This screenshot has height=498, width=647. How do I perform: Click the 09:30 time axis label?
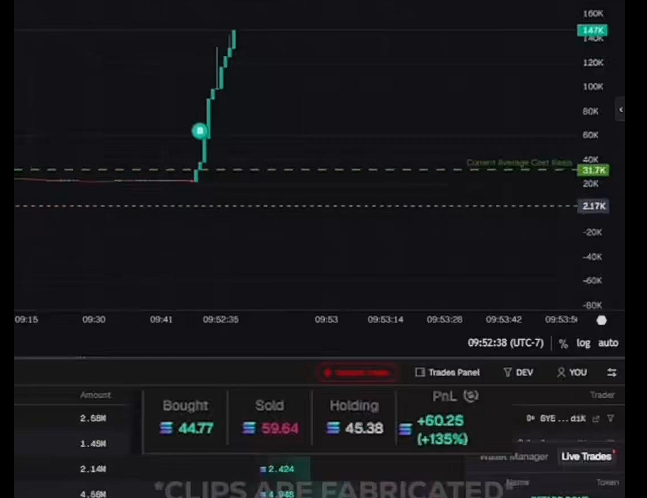point(94,319)
